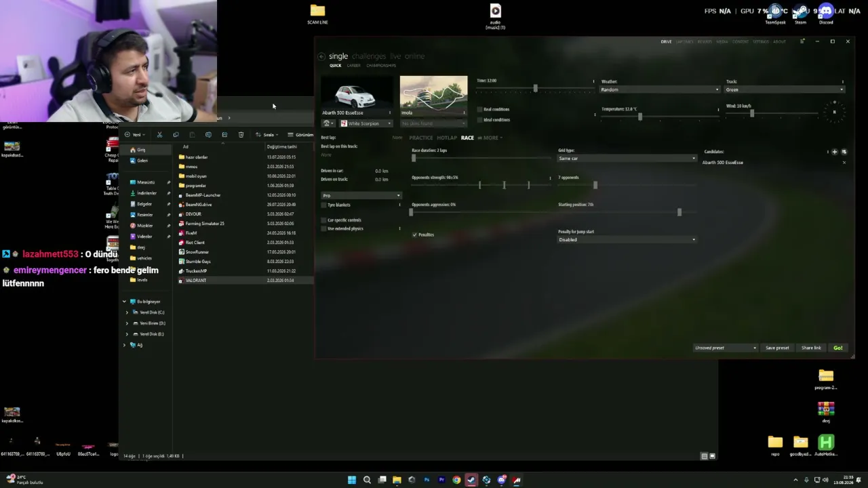Select the BeamNG.drive shortcut in file list
Viewport: 868px width, 488px height.
pos(199,205)
